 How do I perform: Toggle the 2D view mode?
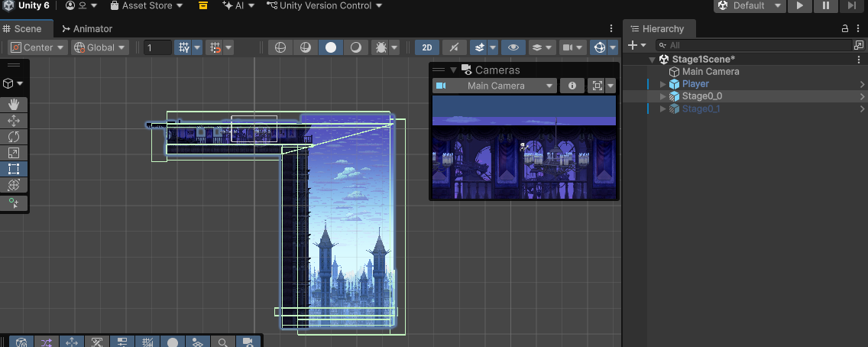click(x=427, y=47)
